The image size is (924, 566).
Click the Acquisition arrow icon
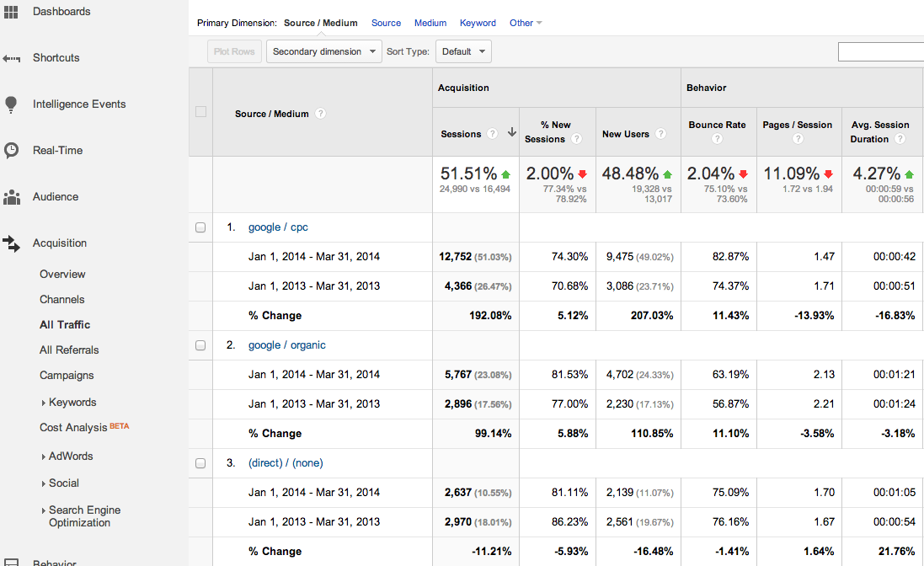[x=11, y=243]
